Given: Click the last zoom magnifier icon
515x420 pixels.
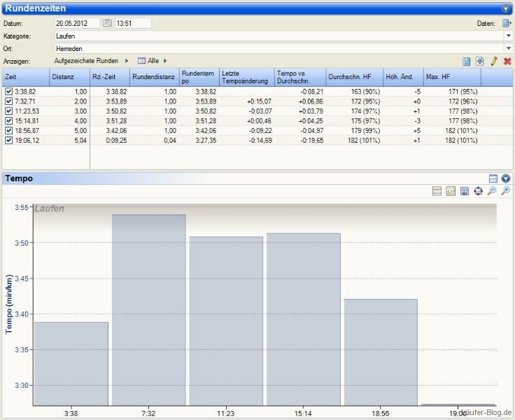Looking at the screenshot, I should (x=505, y=191).
